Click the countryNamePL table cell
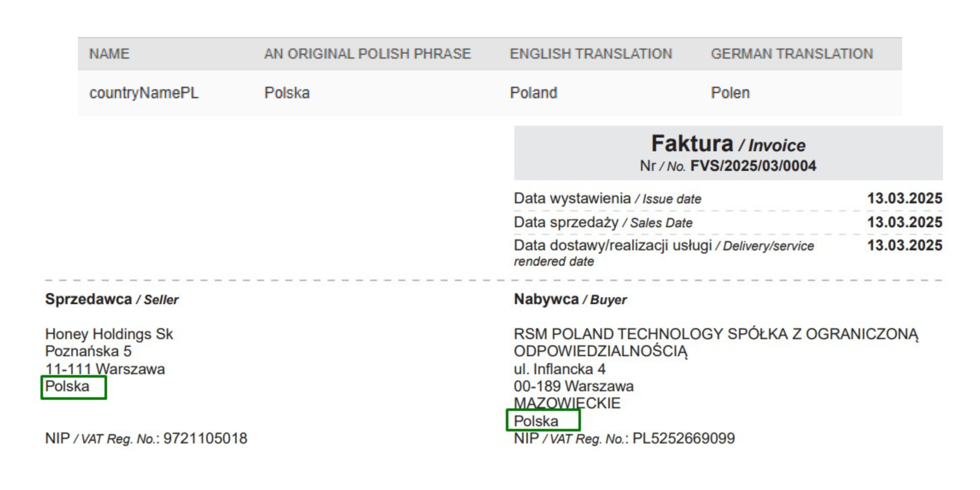Viewport: 980px width, 490px height. pos(144,93)
